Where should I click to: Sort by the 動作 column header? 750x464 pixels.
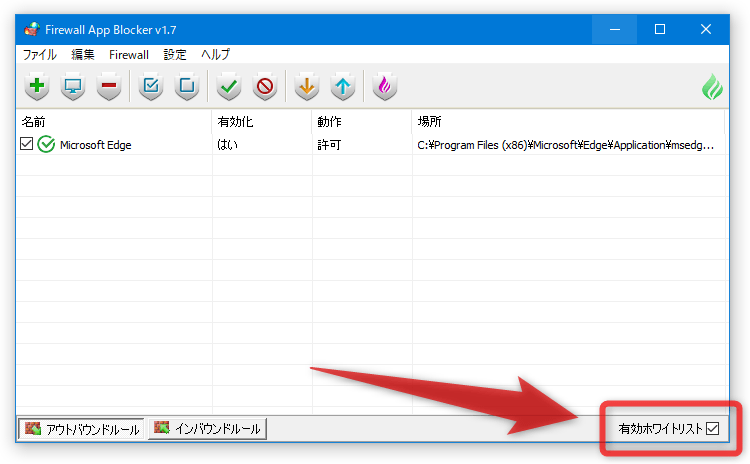pyautogui.click(x=362, y=122)
